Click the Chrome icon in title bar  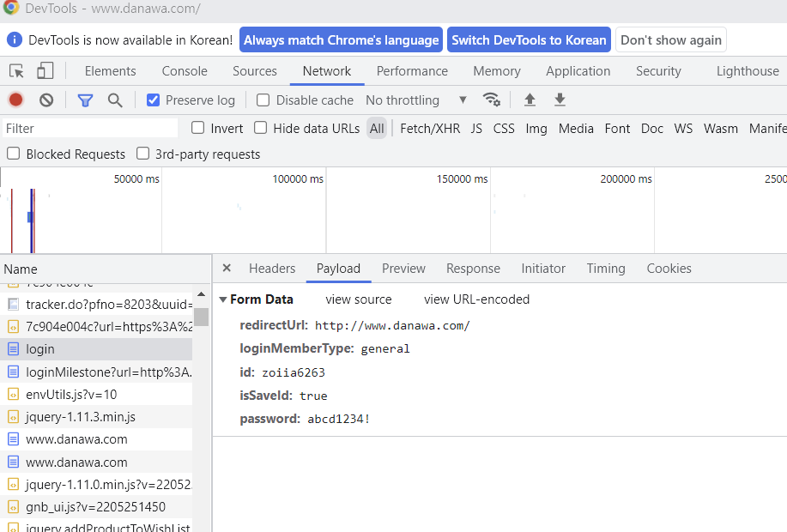pos(11,8)
